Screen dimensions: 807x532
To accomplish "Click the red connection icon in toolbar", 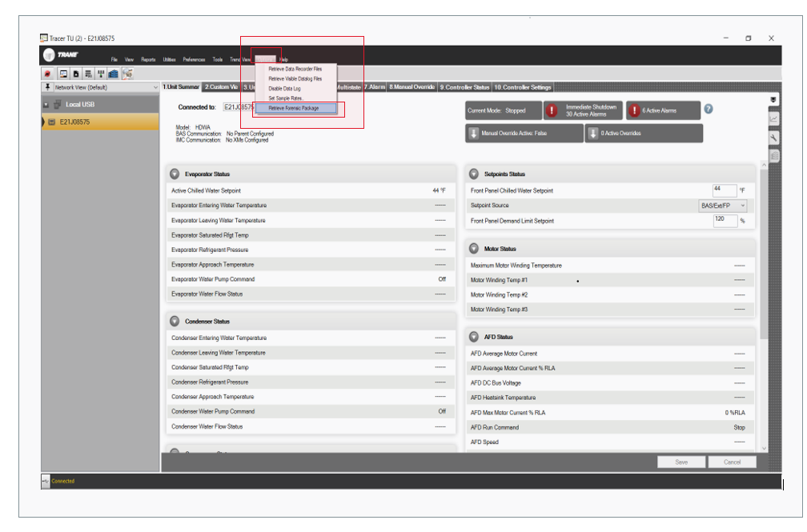I will pos(47,74).
